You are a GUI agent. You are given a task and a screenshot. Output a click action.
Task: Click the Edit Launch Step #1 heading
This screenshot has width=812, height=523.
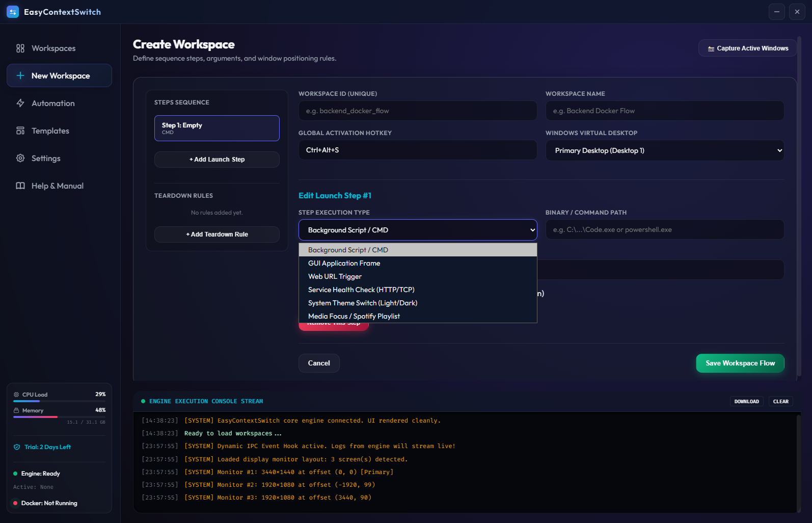(335, 196)
